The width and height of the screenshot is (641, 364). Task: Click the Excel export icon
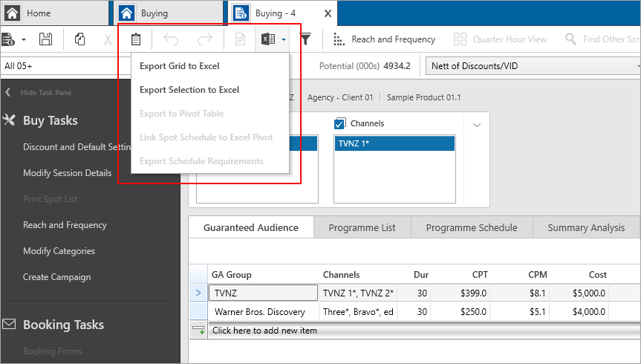pyautogui.click(x=268, y=39)
